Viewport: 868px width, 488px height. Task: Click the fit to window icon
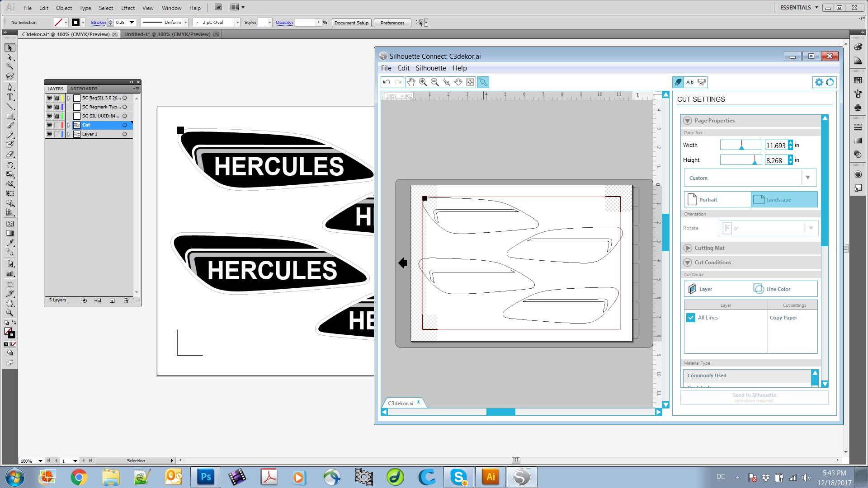click(x=470, y=82)
